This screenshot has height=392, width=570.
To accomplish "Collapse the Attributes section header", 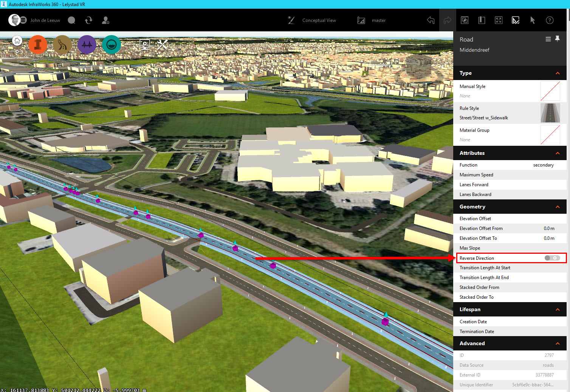I will point(558,153).
